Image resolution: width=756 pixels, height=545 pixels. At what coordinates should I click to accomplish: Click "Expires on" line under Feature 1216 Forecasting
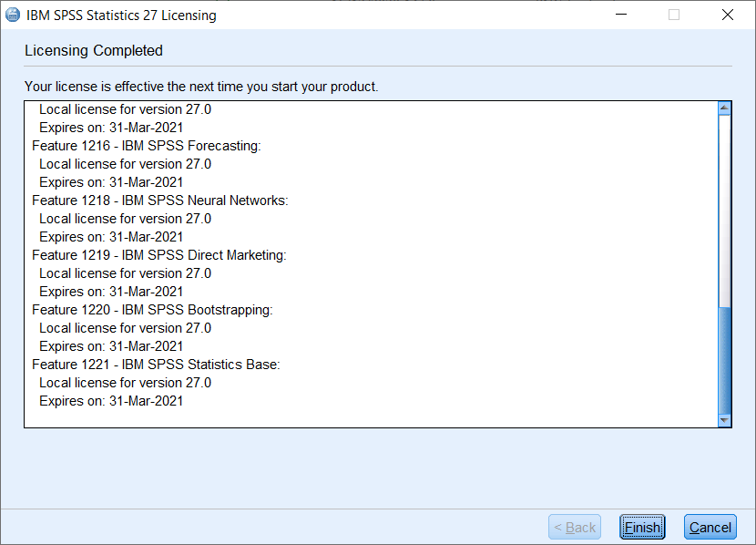pyautogui.click(x=111, y=182)
